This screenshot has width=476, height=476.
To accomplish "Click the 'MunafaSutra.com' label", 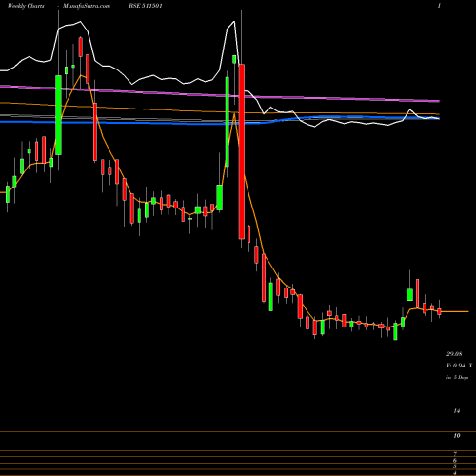I will point(87,6).
